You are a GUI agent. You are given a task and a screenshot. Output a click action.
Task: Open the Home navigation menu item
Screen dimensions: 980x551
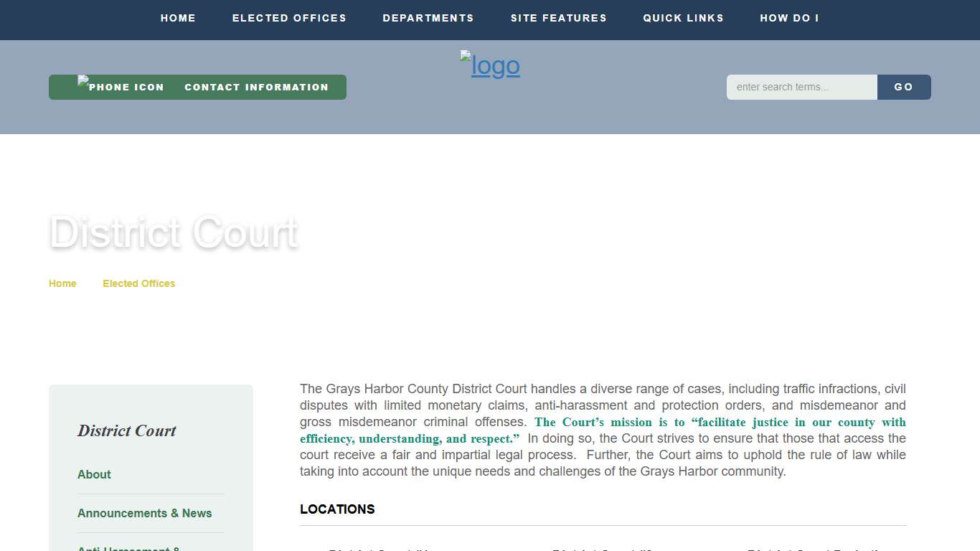pos(178,18)
